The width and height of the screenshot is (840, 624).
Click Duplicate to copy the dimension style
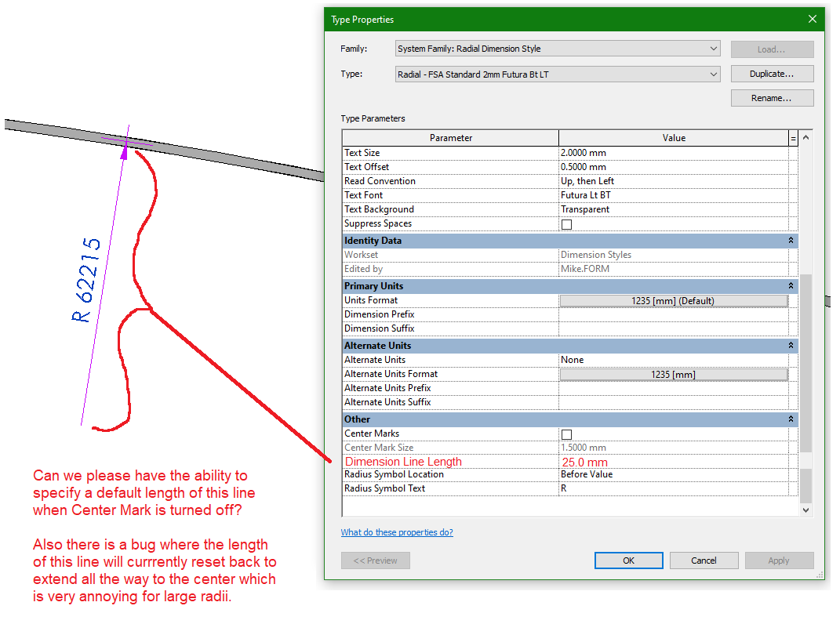click(772, 73)
